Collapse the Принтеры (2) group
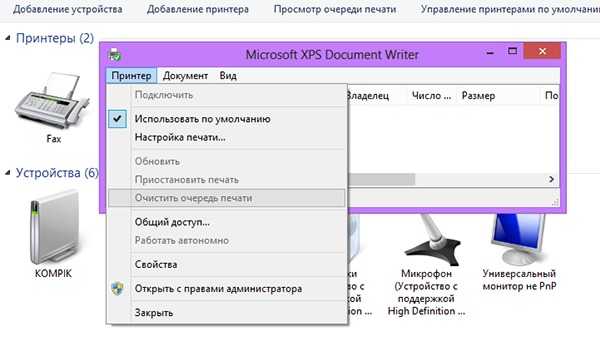 (x=8, y=38)
